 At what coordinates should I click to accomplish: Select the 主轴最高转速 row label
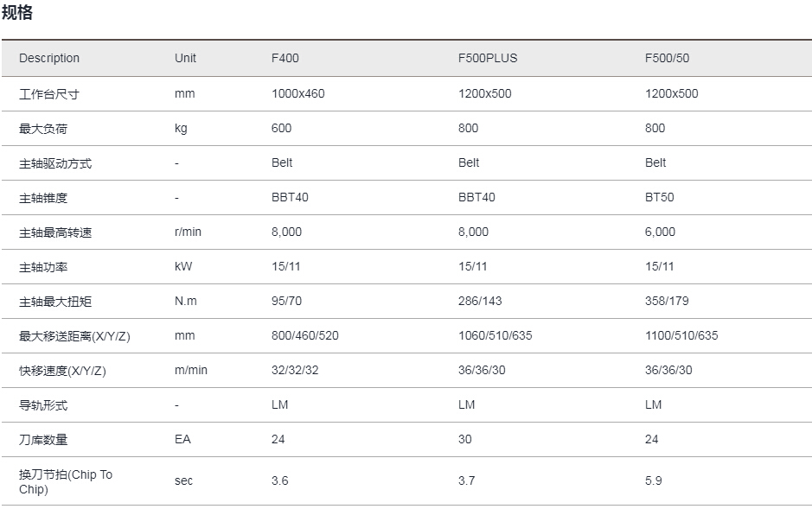(x=55, y=232)
